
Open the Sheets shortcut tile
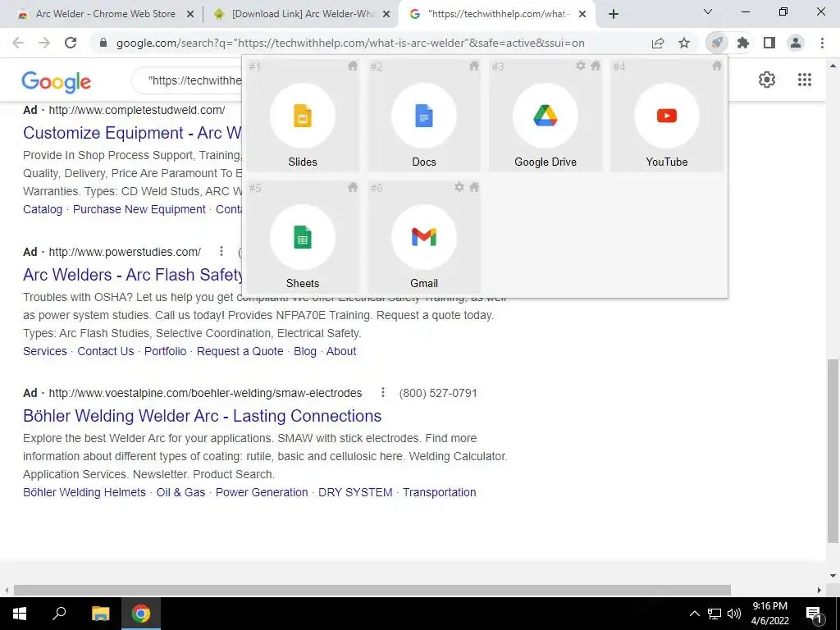[302, 237]
